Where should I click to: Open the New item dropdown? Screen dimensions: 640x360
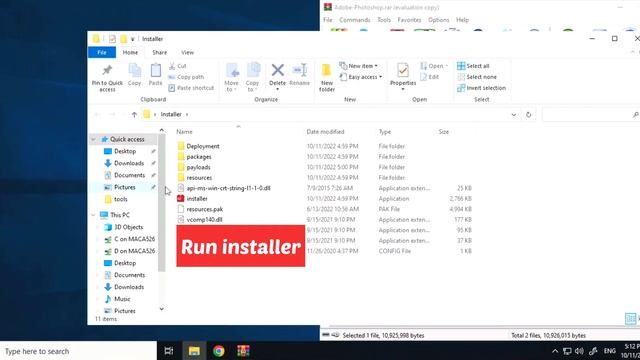click(359, 66)
